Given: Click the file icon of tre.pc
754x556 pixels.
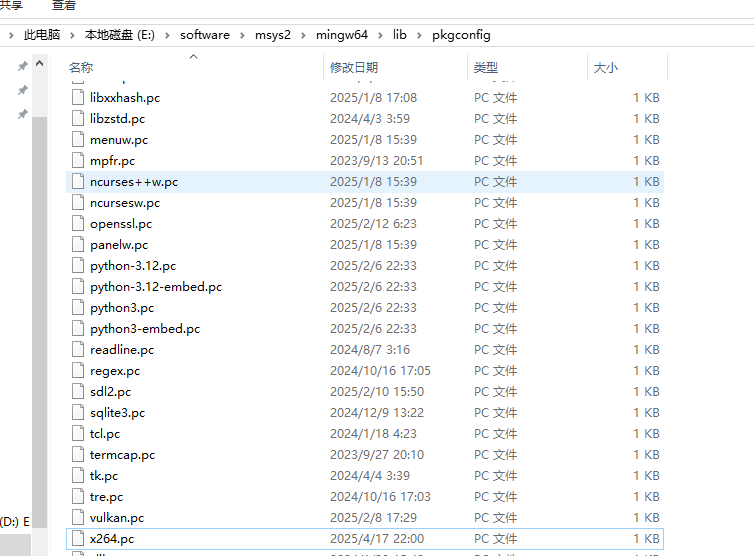Looking at the screenshot, I should [78, 497].
